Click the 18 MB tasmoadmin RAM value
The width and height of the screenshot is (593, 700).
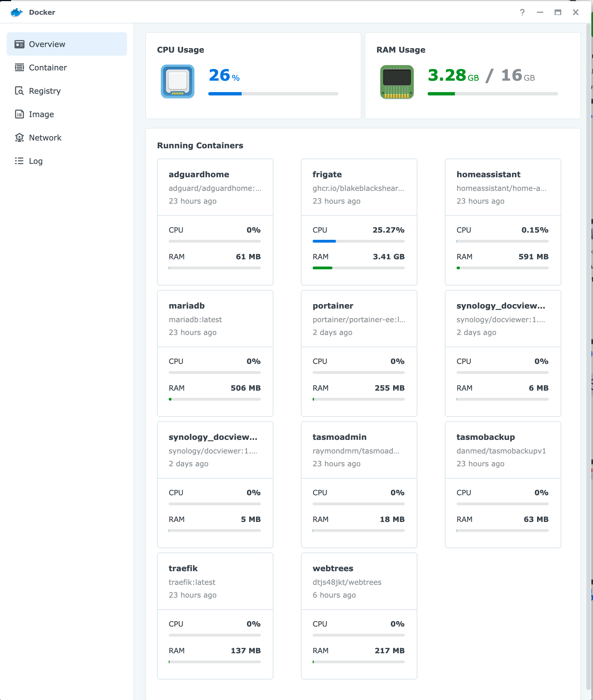(x=392, y=519)
